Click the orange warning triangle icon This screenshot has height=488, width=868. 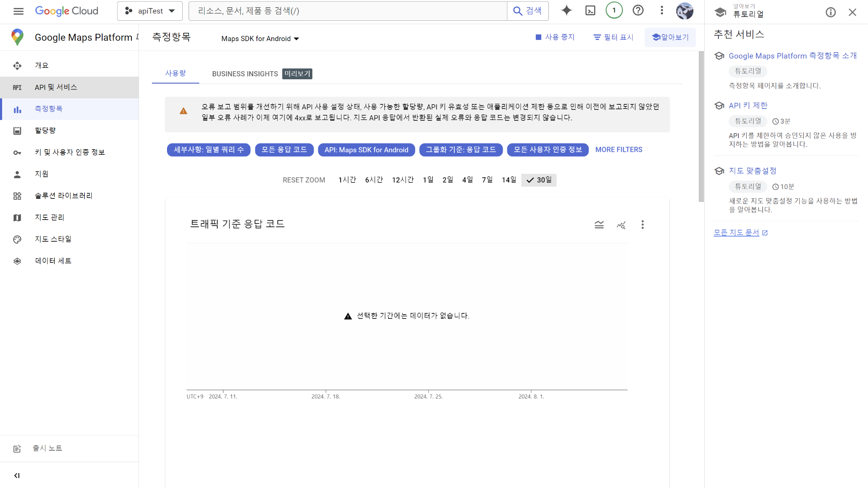pos(183,111)
